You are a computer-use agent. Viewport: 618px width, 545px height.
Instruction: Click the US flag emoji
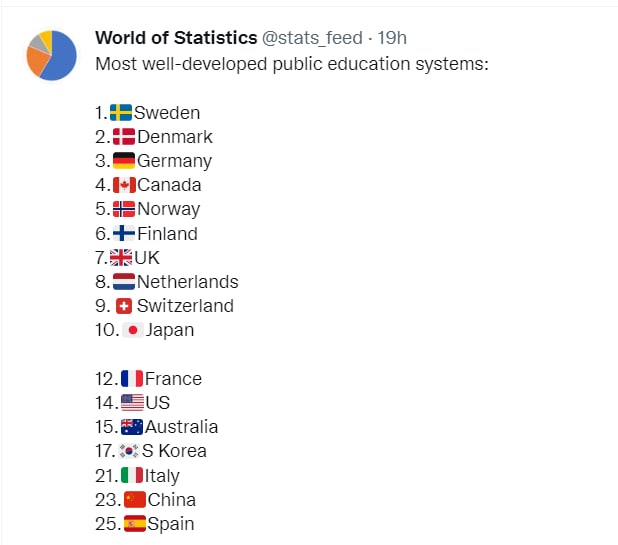tap(132, 403)
